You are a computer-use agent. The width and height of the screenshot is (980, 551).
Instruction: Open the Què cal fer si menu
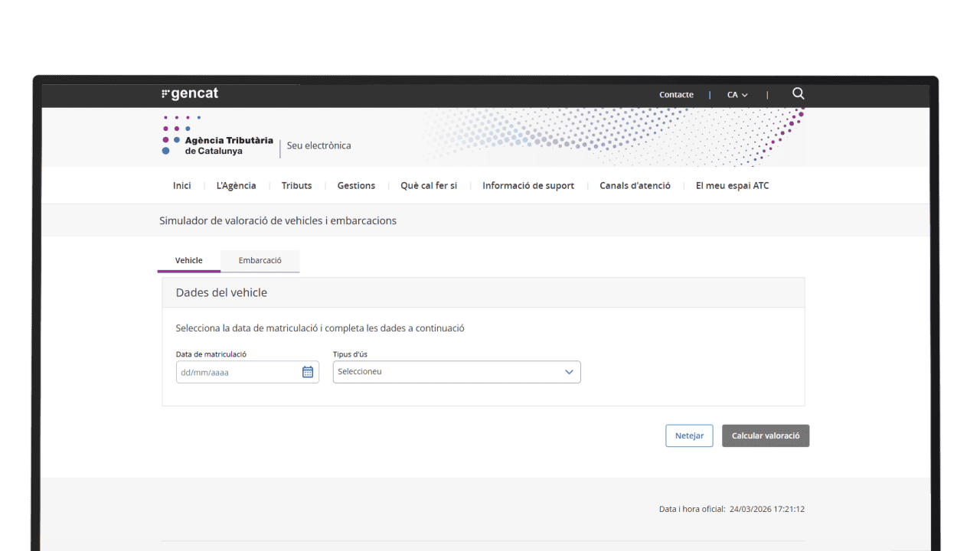coord(429,185)
